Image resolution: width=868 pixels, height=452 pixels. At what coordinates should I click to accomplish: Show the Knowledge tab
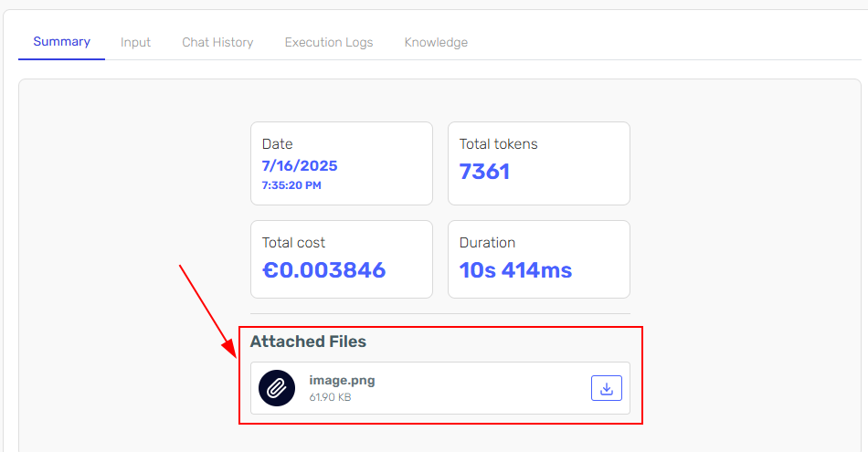pyautogui.click(x=436, y=42)
